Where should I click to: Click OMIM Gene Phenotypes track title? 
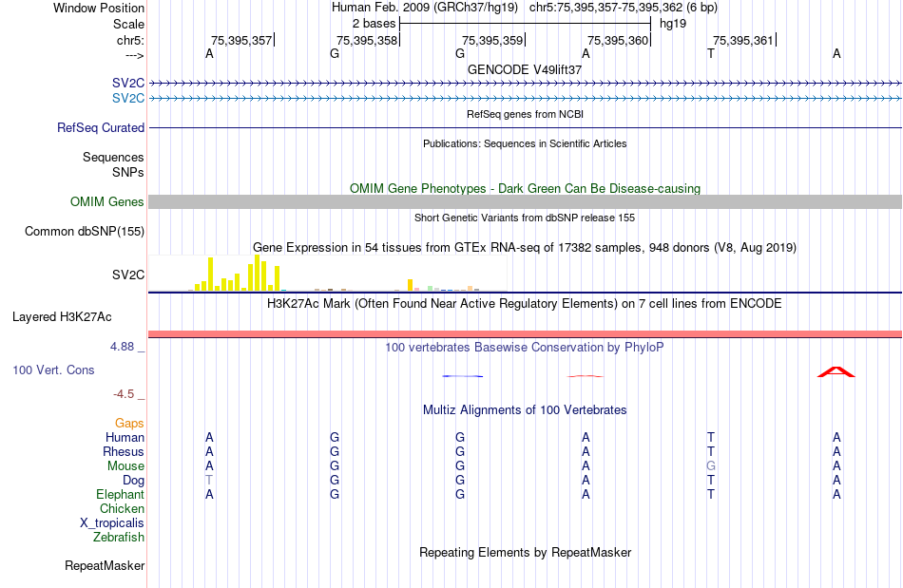tap(525, 189)
